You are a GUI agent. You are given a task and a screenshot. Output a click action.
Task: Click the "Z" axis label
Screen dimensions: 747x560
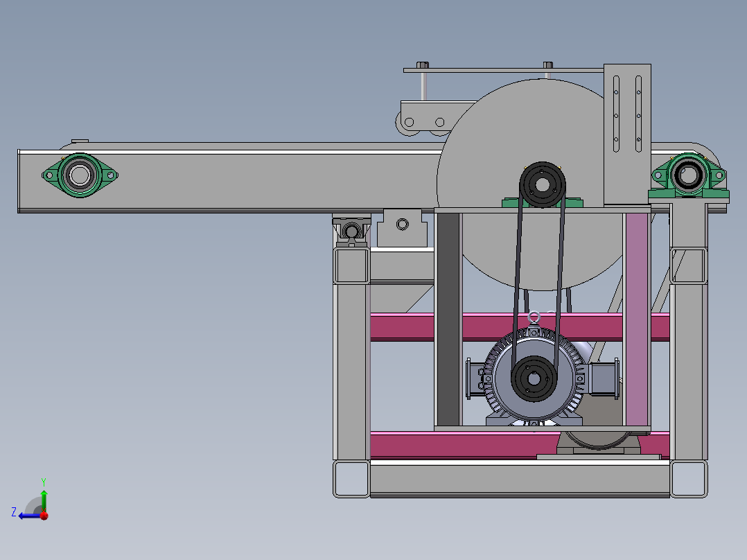[x=14, y=512]
